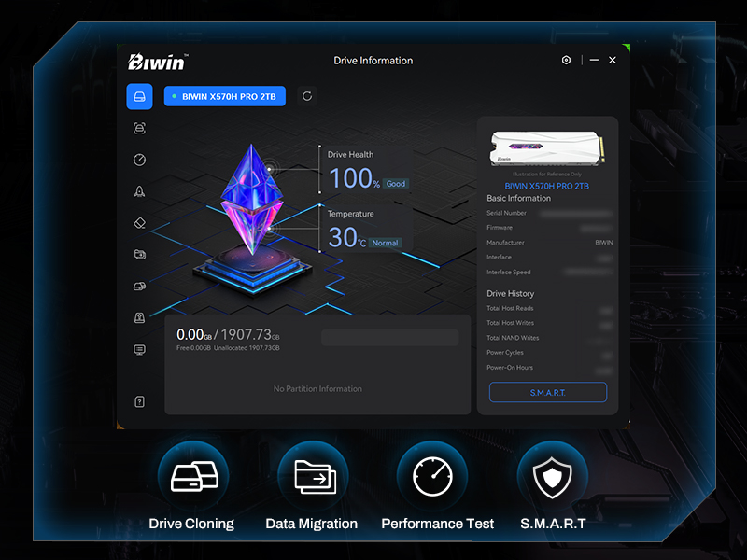Open settings via the gear icon in the title bar

[566, 60]
